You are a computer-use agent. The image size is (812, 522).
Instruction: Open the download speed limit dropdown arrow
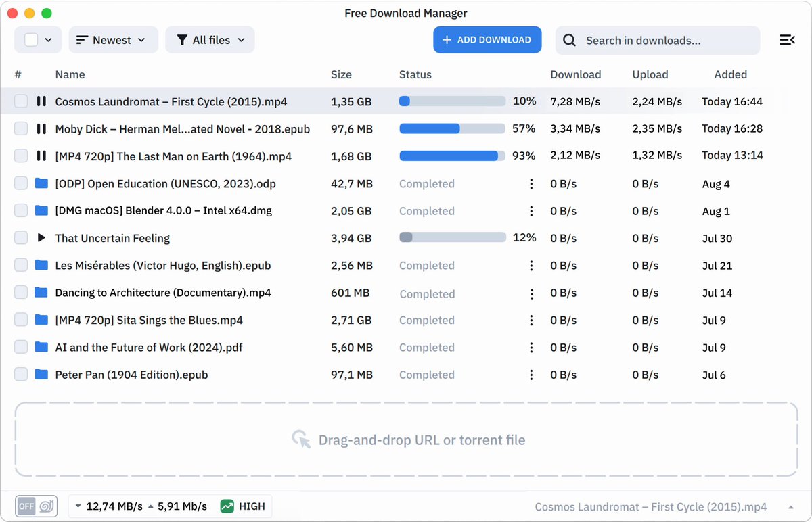tap(78, 506)
